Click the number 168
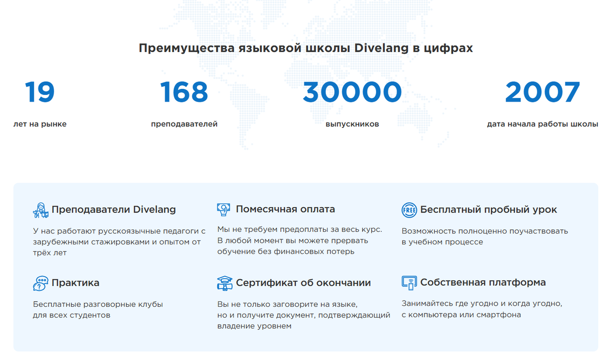The image size is (613, 364). (x=184, y=92)
